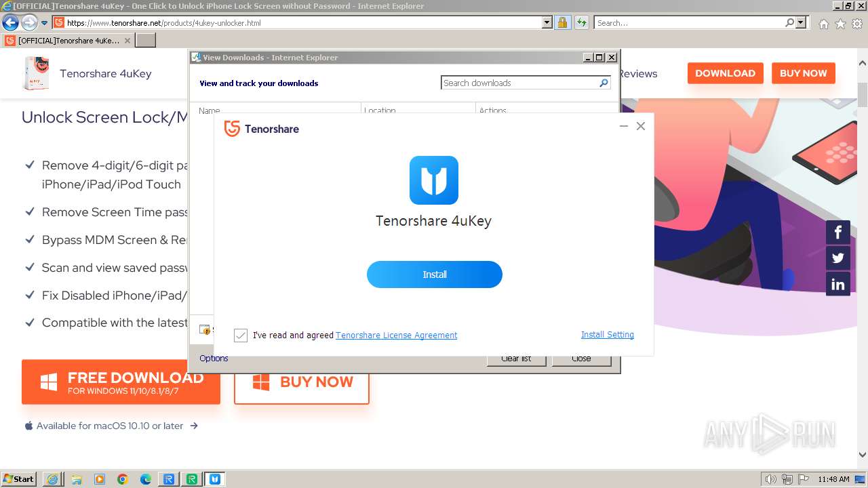868x488 pixels.
Task: Click the Tenorshare brand logo in installer
Action: [x=262, y=129]
